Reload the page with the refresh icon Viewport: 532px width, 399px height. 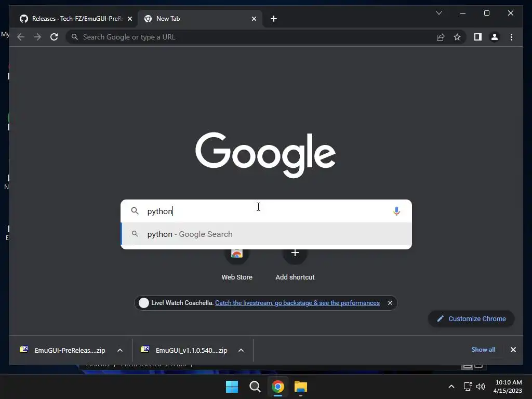(x=54, y=37)
